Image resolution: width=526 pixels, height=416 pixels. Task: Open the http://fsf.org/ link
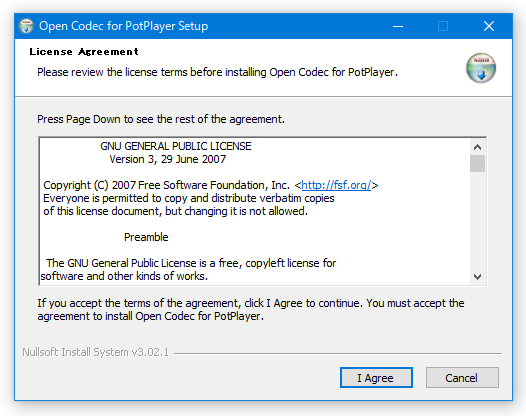[336, 185]
